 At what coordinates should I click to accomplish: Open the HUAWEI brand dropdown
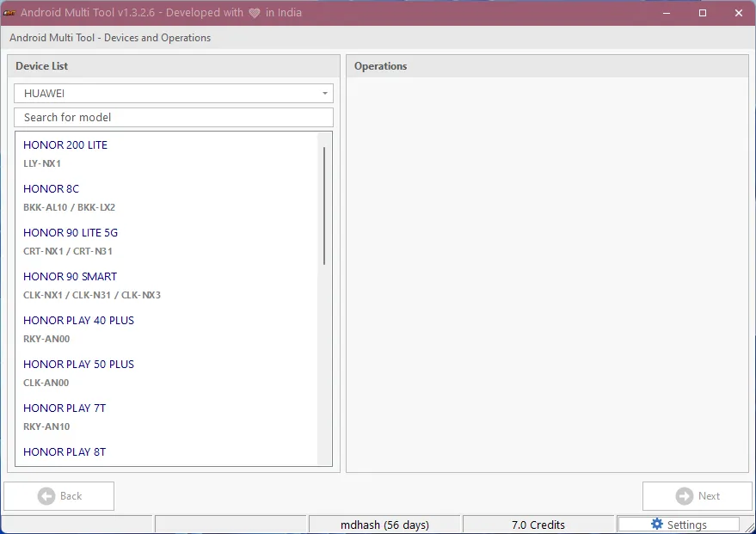(174, 94)
